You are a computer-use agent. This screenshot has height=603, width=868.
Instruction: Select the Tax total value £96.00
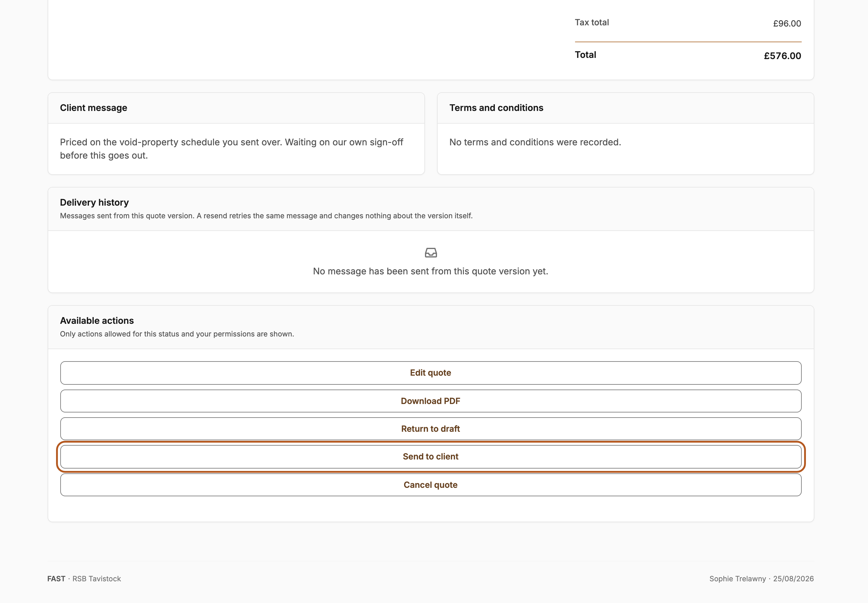click(787, 24)
